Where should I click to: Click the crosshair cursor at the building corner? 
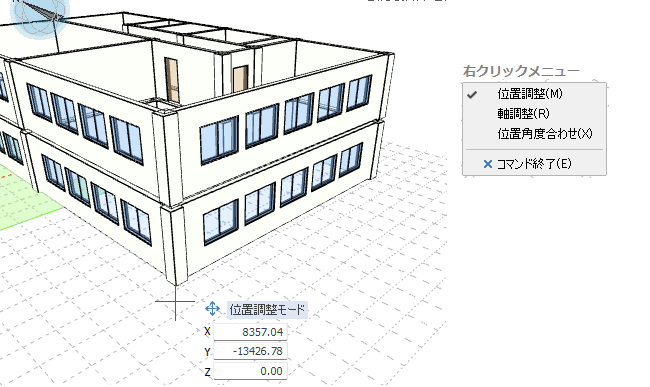tap(175, 301)
